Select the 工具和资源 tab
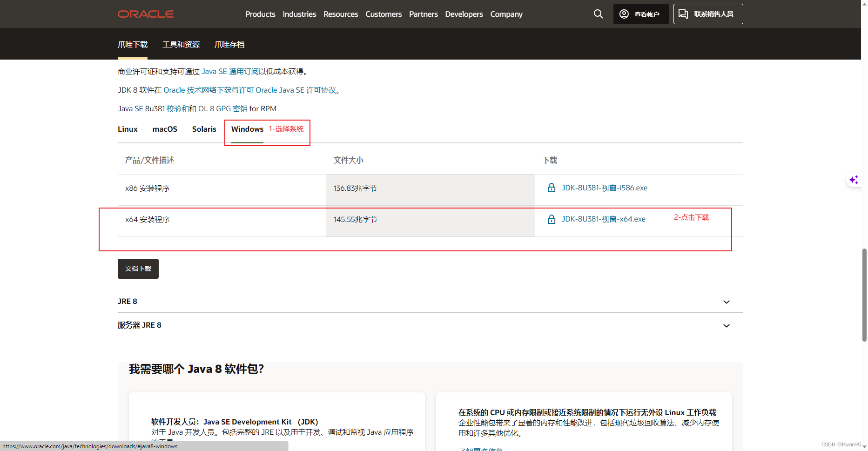The width and height of the screenshot is (868, 451). [x=181, y=44]
